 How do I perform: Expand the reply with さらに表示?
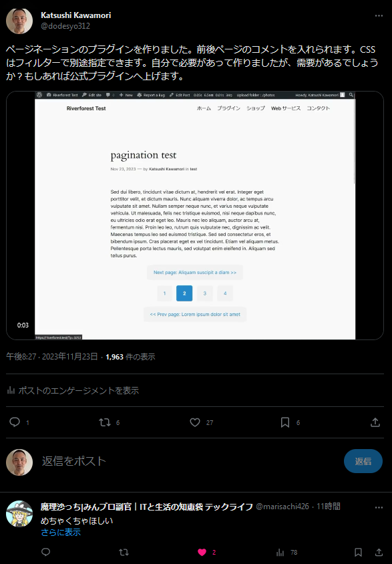61,533
